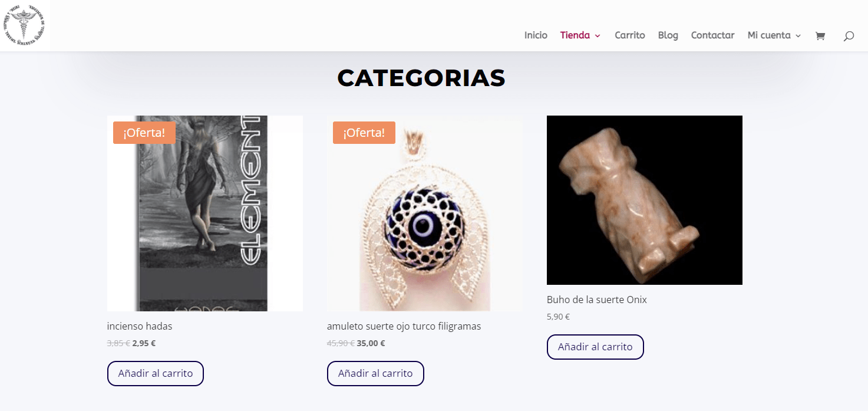The width and height of the screenshot is (868, 411).
Task: Open the incienso hadas product image
Action: point(205,213)
